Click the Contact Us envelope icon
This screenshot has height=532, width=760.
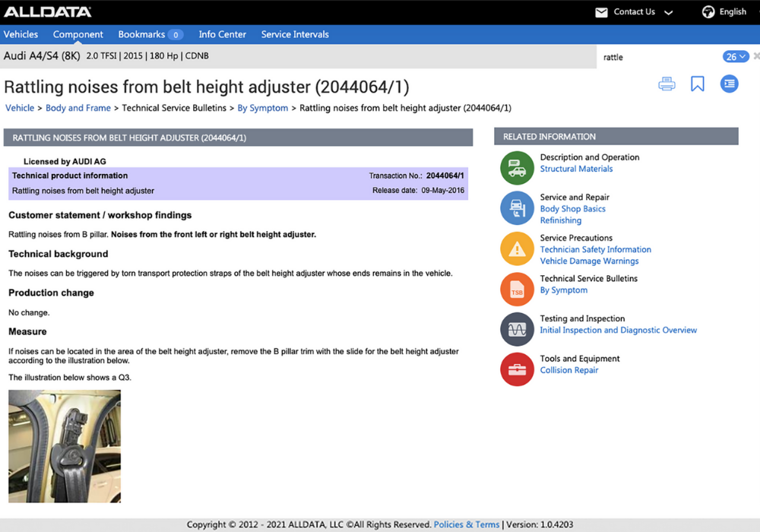click(x=601, y=12)
